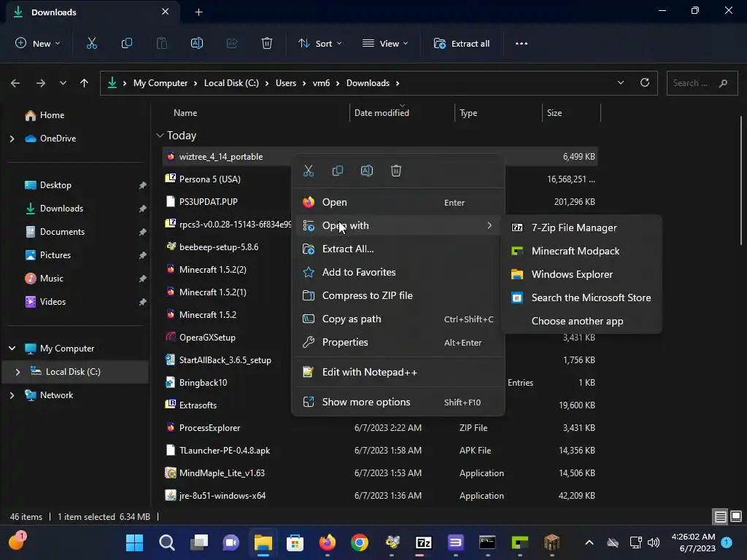
Task: Go back with the left arrow button
Action: click(x=15, y=83)
